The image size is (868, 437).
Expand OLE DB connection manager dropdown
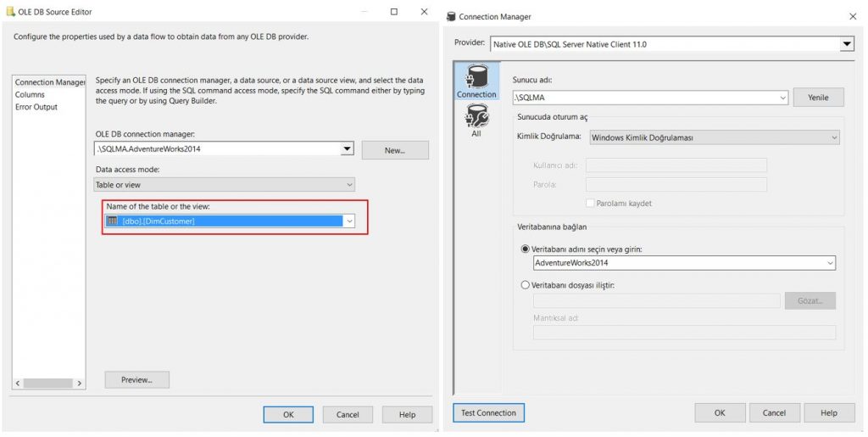347,148
